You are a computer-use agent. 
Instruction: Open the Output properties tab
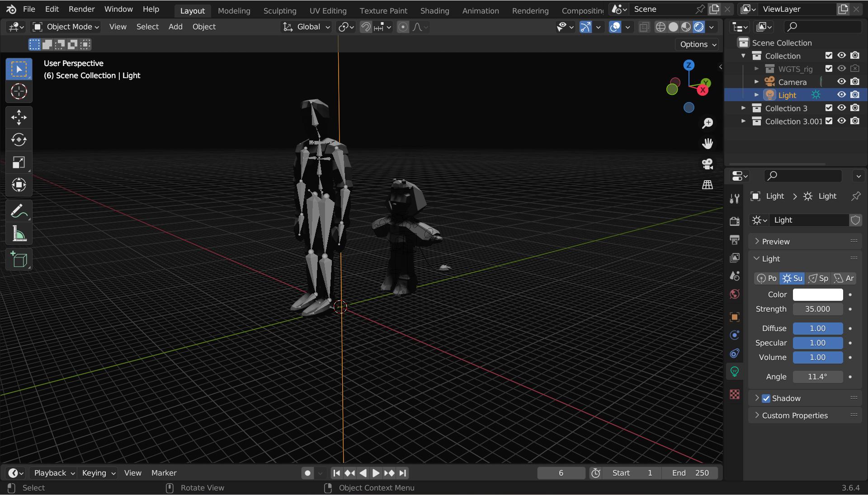(735, 239)
